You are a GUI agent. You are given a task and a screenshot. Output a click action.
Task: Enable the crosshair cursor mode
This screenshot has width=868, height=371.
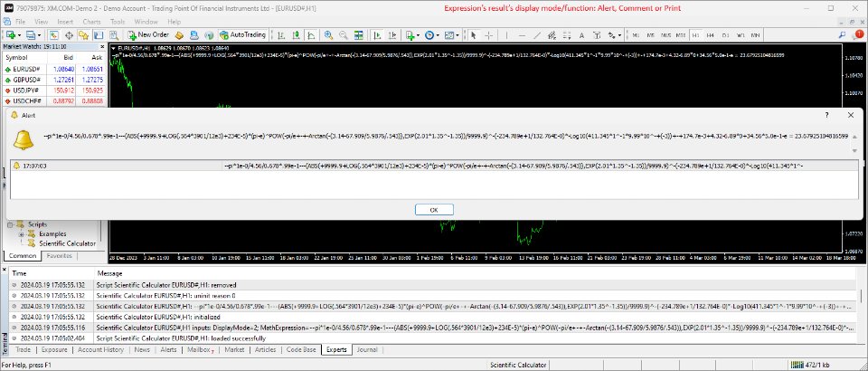(489, 35)
